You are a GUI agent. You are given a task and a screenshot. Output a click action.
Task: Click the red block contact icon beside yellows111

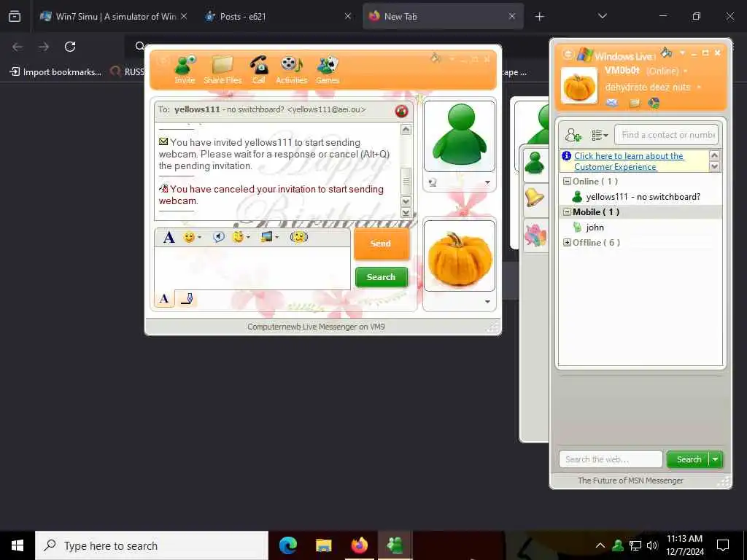402,111
